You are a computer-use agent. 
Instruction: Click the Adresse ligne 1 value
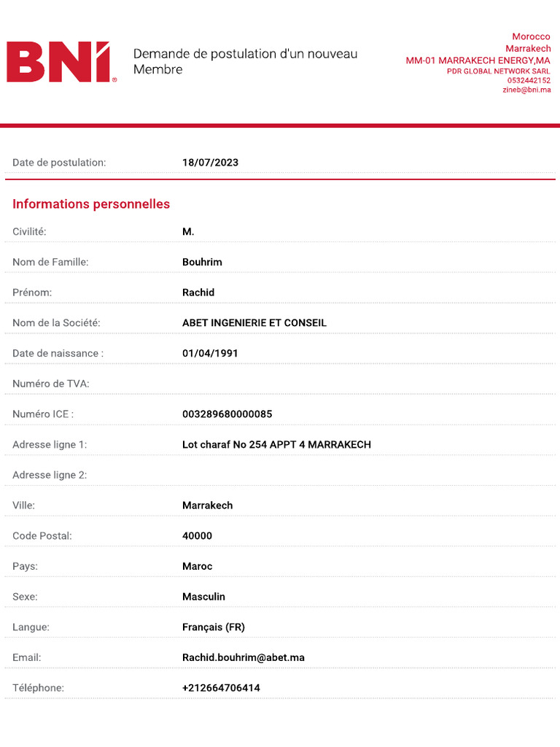click(x=276, y=445)
